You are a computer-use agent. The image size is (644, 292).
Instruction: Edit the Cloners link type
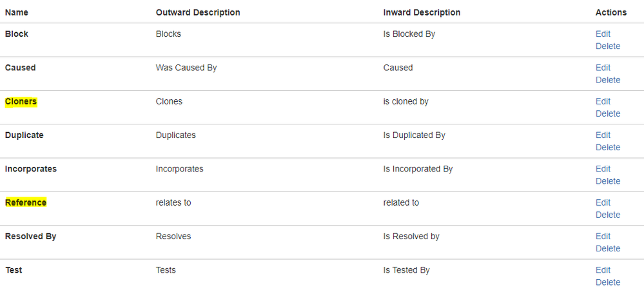(x=603, y=101)
